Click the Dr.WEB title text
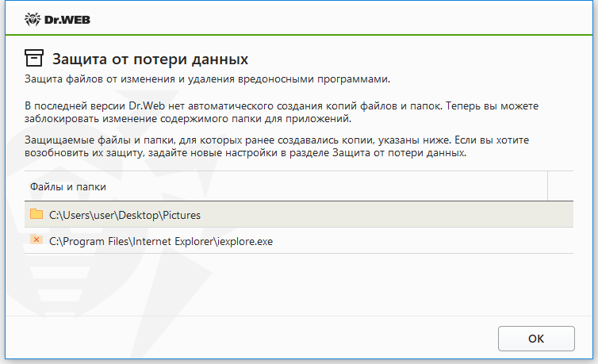This screenshot has height=364, width=598. pyautogui.click(x=67, y=20)
